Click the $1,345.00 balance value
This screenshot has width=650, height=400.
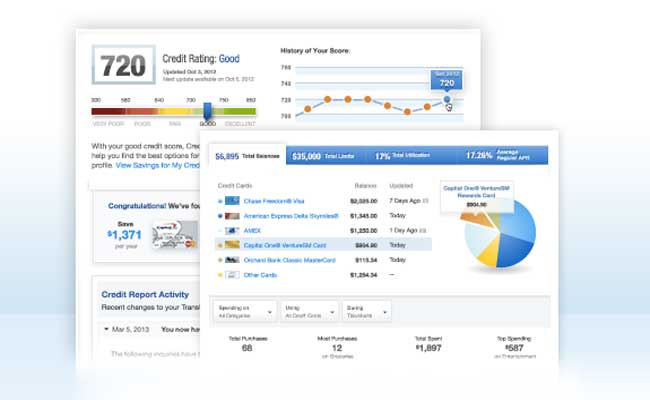click(364, 216)
